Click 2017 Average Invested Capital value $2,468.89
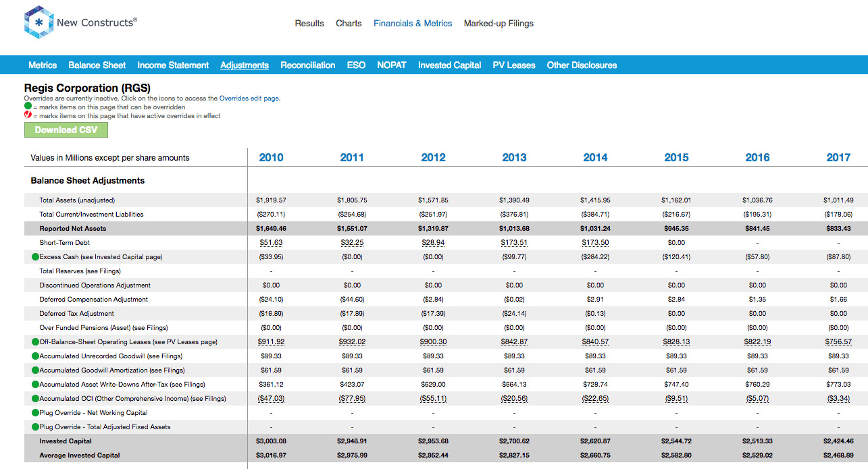This screenshot has height=469, width=868. [838, 456]
